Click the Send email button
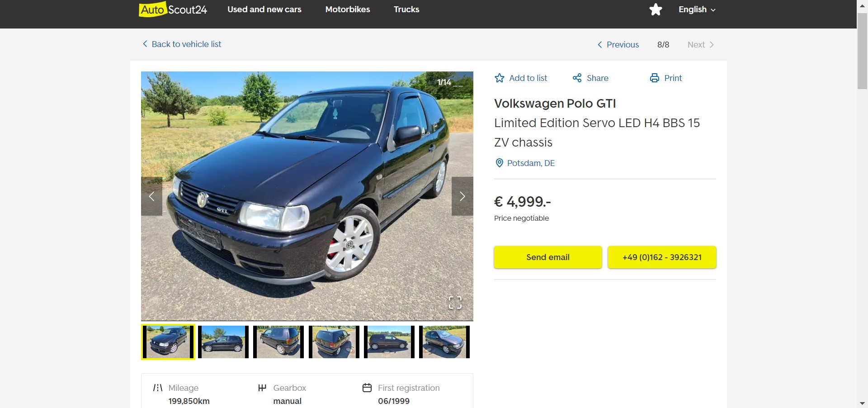 tap(548, 257)
